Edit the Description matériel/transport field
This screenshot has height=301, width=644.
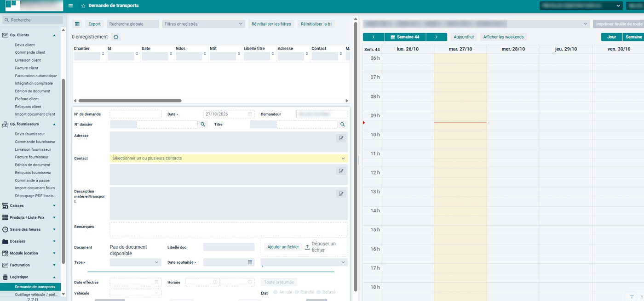pos(341,194)
